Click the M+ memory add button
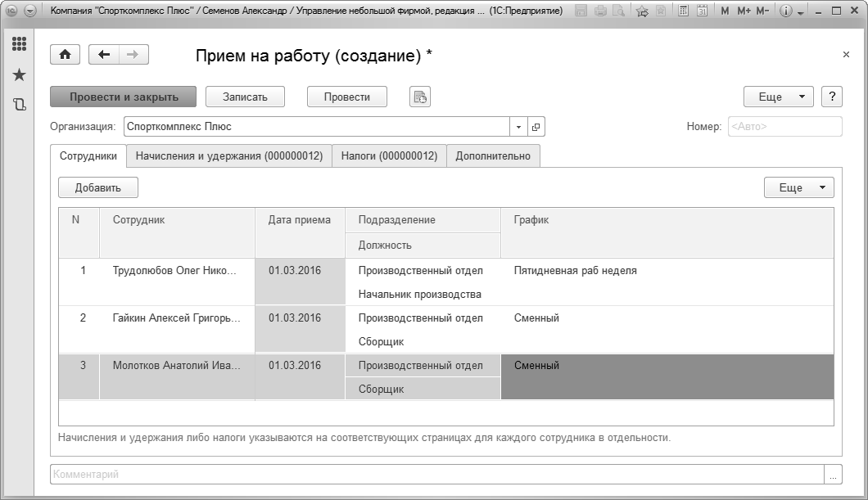The height and width of the screenshot is (500, 868). tap(744, 11)
